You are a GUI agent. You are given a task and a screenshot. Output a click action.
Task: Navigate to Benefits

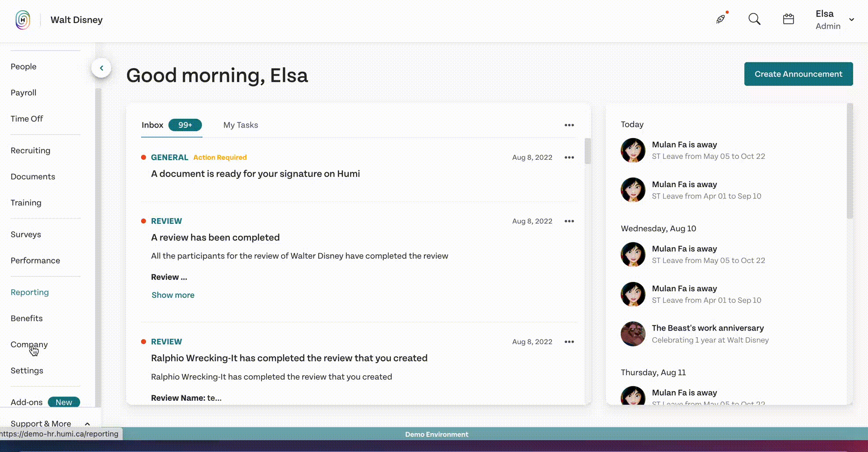(x=26, y=318)
